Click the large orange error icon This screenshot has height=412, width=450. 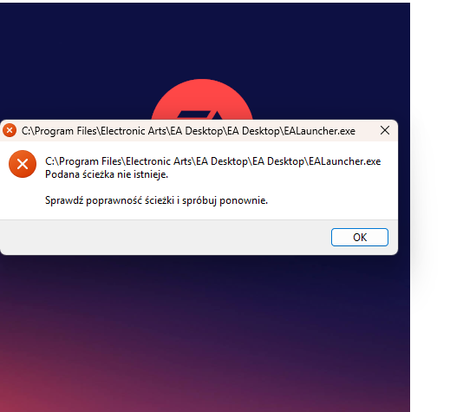(22, 164)
